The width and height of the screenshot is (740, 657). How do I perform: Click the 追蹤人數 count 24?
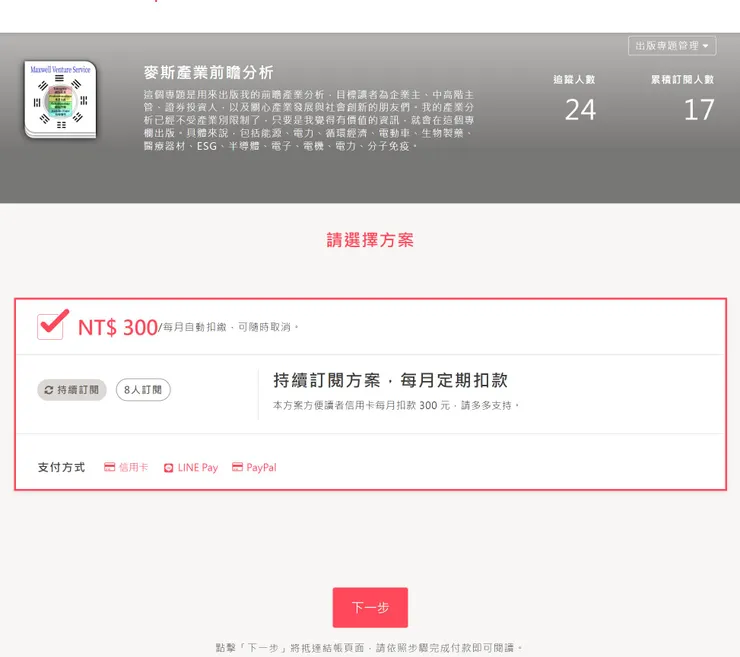pos(580,110)
